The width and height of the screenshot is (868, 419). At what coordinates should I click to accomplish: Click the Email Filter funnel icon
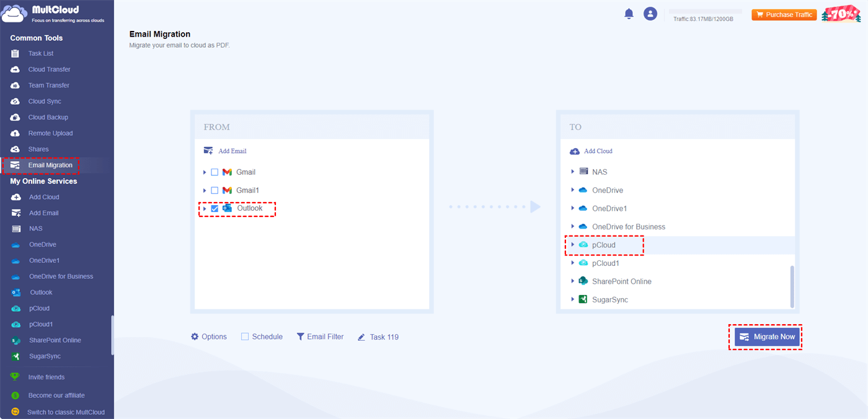[301, 337]
